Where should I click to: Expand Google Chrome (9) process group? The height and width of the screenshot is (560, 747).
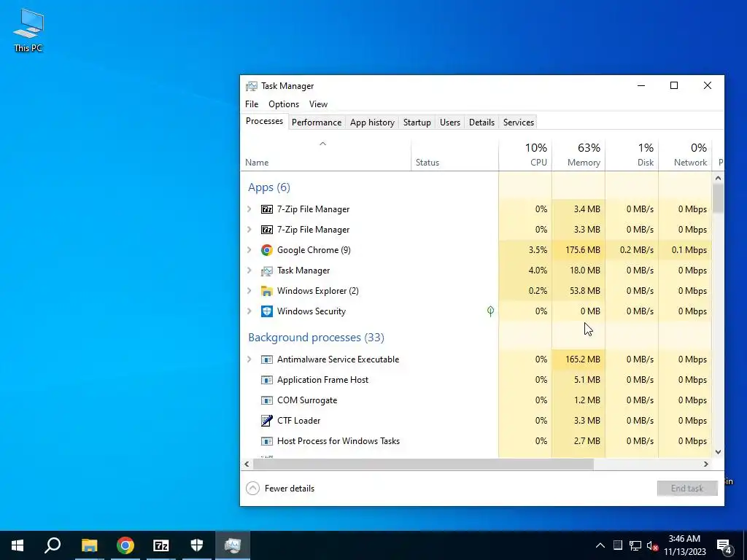[249, 250]
